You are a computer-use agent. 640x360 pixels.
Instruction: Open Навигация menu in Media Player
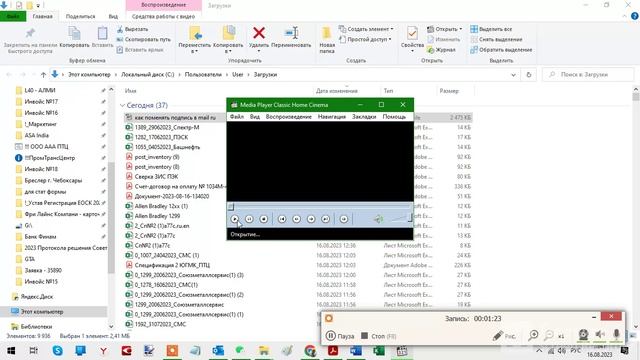tap(331, 117)
